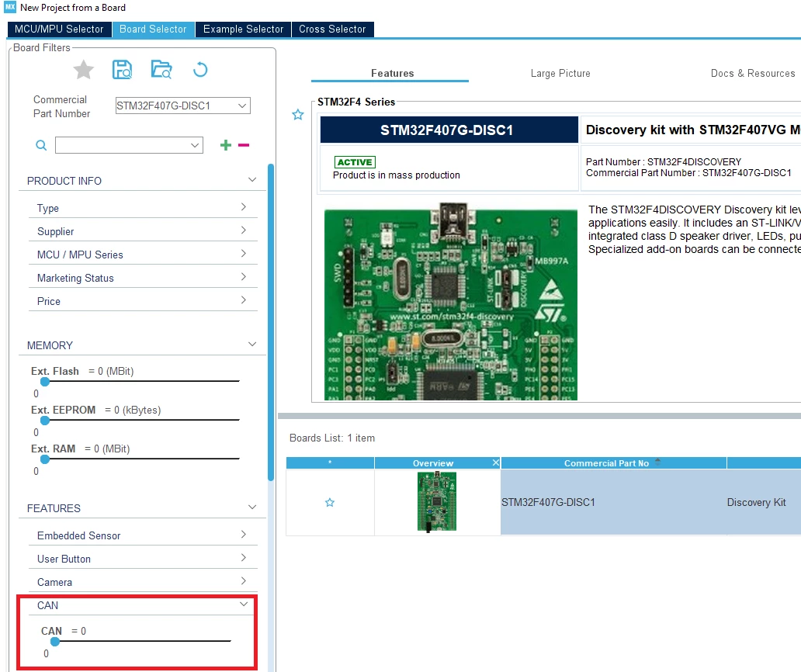
Task: Click 'Product is in mass production' text
Action: [x=397, y=175]
